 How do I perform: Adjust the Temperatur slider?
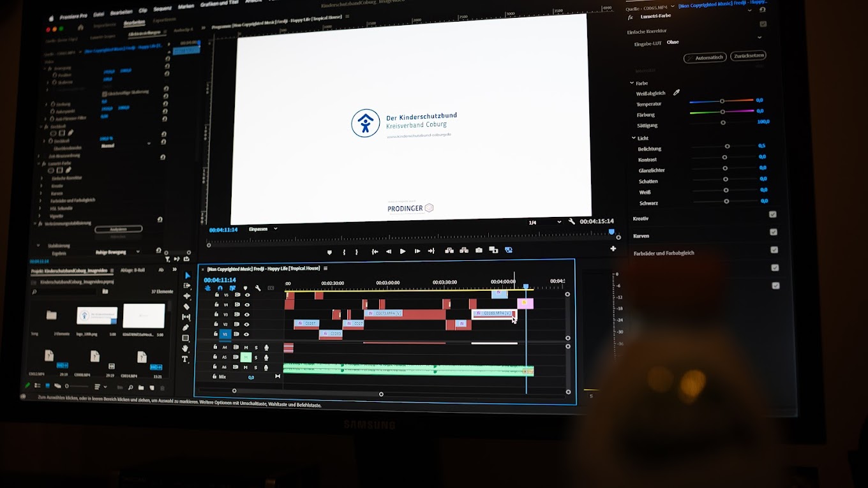coord(721,101)
